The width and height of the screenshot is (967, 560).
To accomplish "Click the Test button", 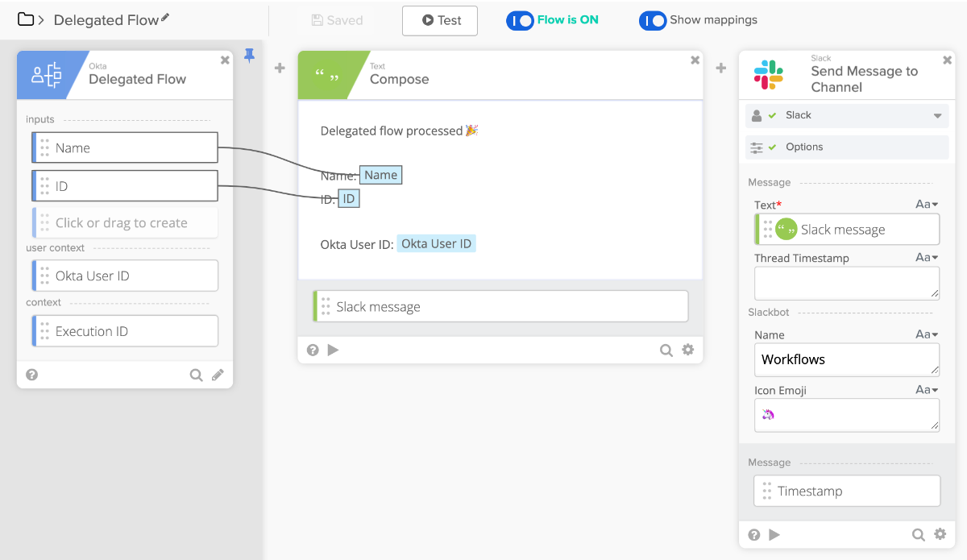I will (x=440, y=21).
